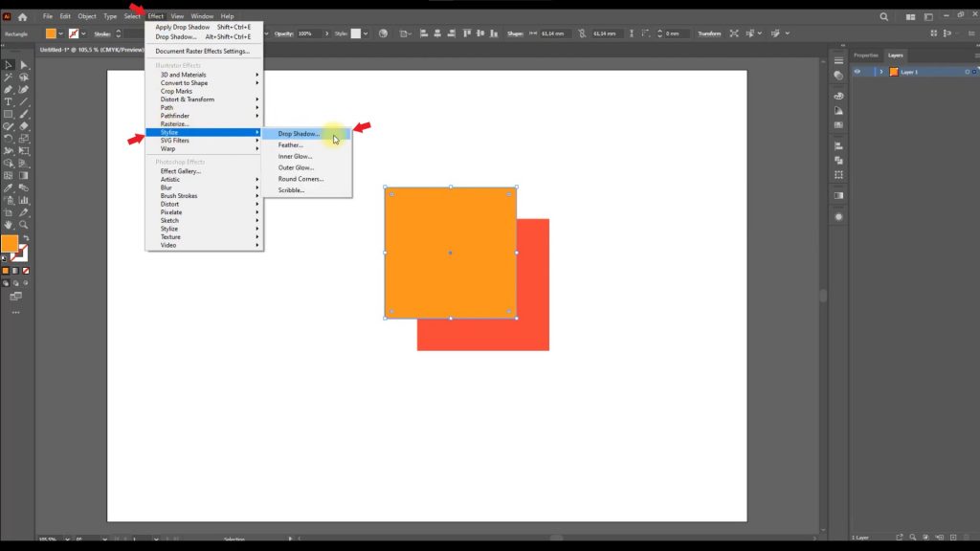Click the large orange Fill swatch
This screenshot has width=980, height=551.
tap(10, 244)
